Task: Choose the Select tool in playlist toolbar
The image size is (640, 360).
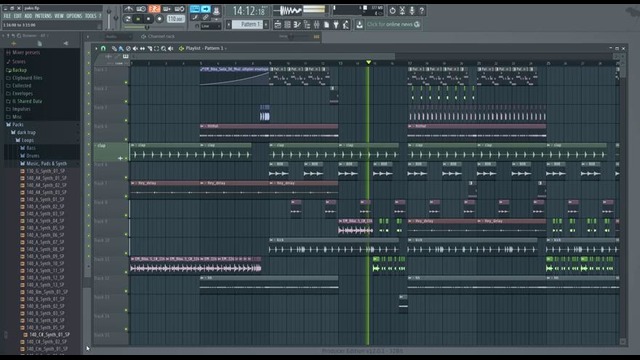Action: [x=156, y=49]
